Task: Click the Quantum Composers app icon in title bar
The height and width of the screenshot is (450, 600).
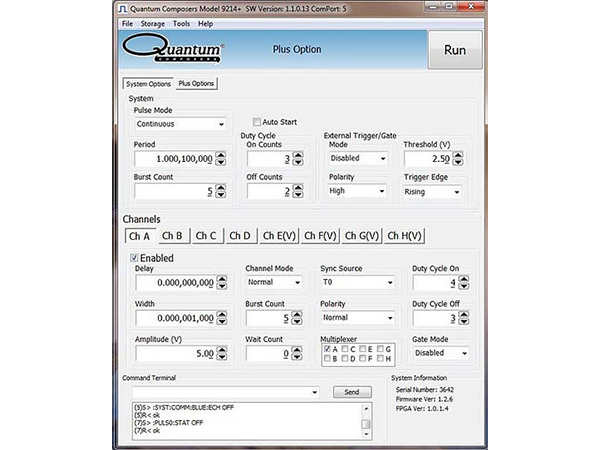Action: 123,8
